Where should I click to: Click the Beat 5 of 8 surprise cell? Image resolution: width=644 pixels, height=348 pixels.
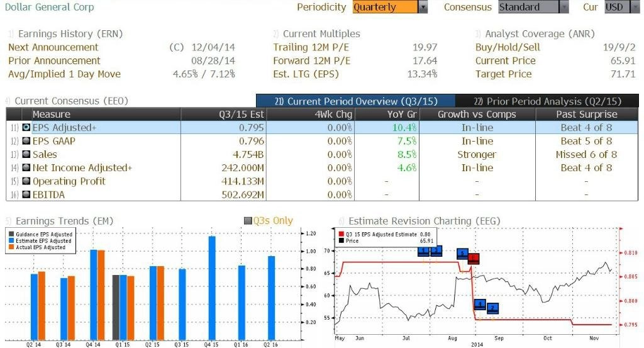click(587, 141)
